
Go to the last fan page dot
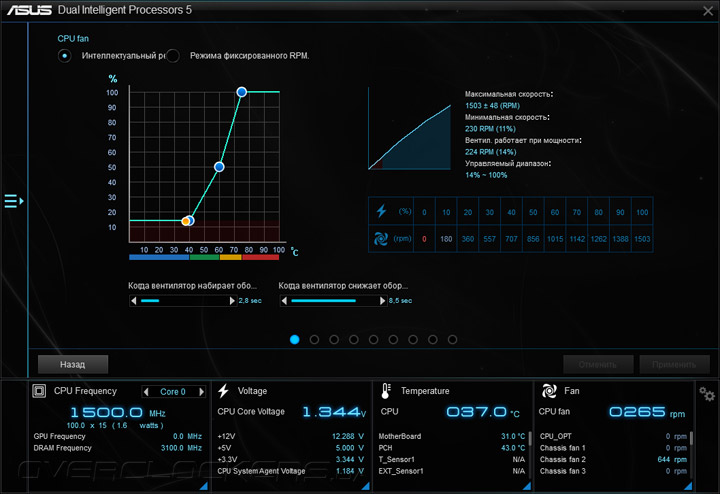click(x=452, y=339)
